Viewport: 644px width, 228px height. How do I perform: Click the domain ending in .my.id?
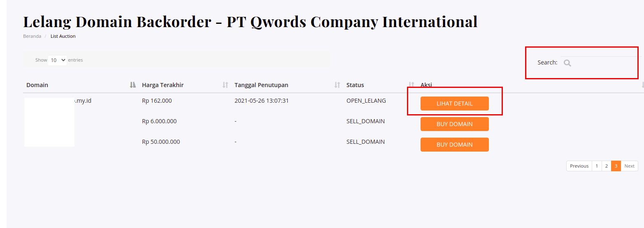[x=82, y=101]
